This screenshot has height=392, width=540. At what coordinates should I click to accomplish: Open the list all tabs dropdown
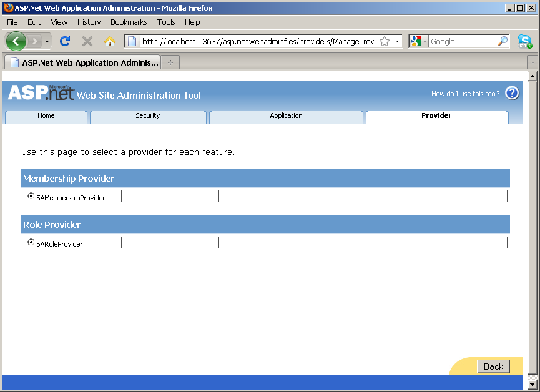click(x=533, y=62)
